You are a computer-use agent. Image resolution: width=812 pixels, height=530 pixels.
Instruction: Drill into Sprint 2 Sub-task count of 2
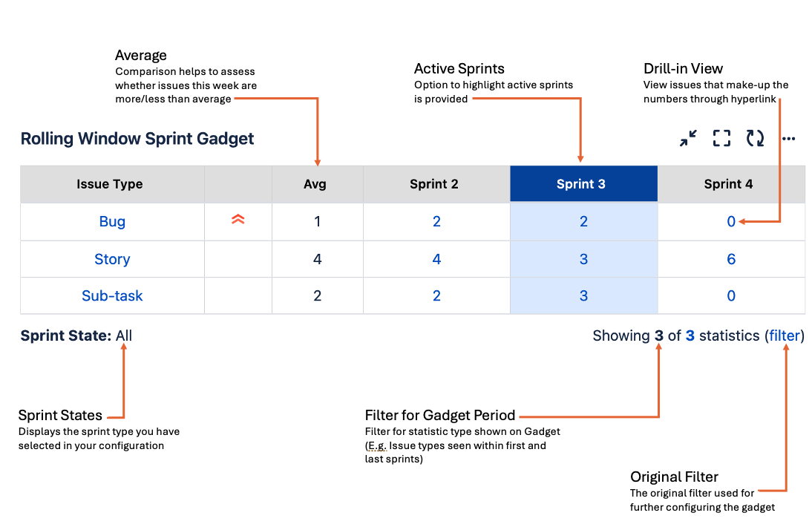436,295
